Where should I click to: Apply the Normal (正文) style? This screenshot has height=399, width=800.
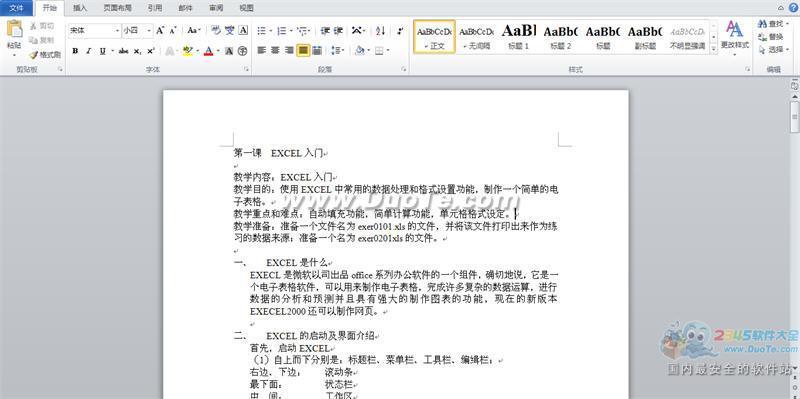(434, 37)
